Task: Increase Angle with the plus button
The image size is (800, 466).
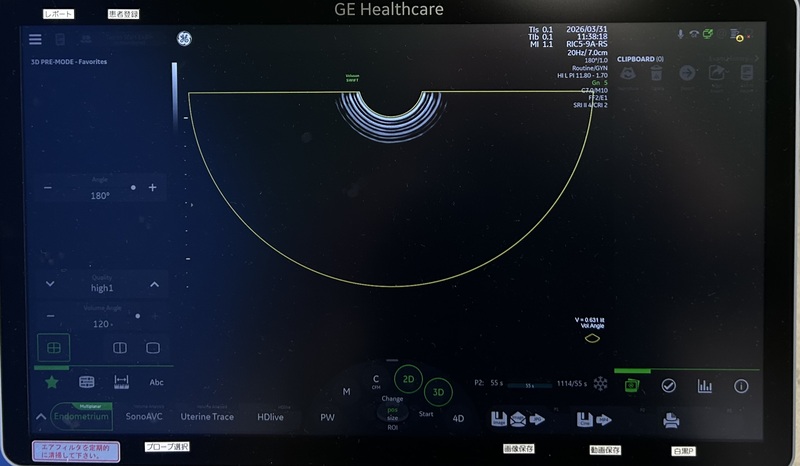Action: click(x=152, y=187)
